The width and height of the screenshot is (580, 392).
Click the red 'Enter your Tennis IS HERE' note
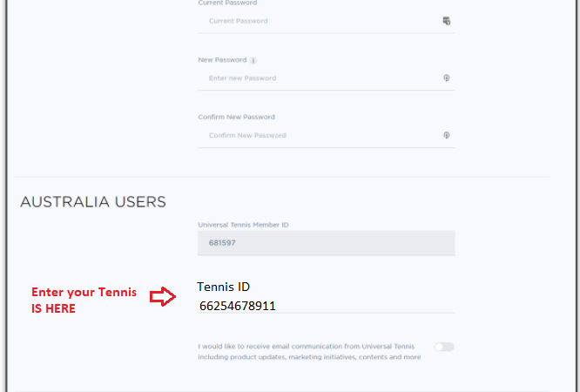[x=84, y=300]
